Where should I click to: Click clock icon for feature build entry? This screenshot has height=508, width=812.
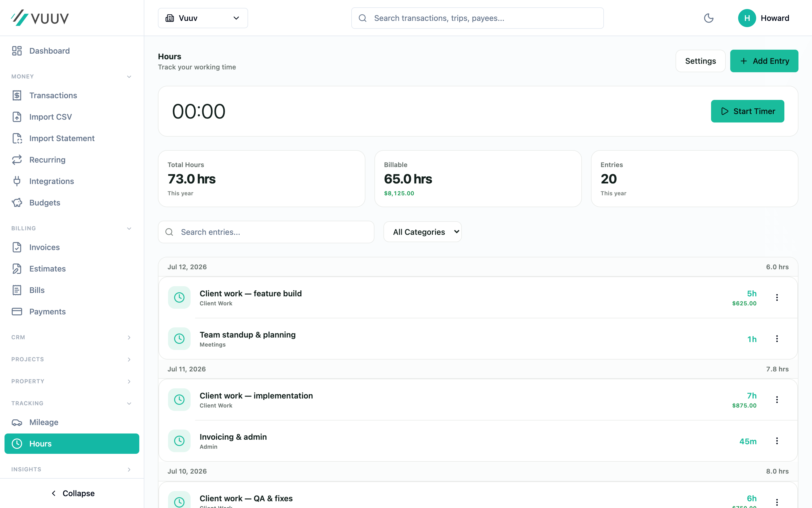179,297
